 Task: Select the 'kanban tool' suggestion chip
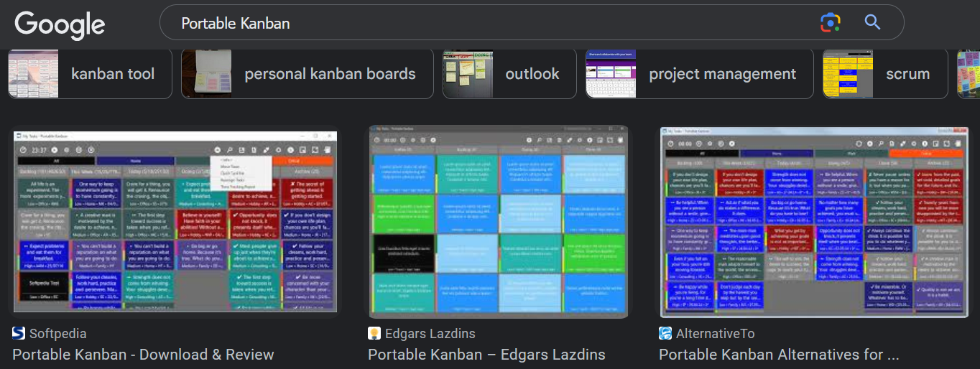90,74
